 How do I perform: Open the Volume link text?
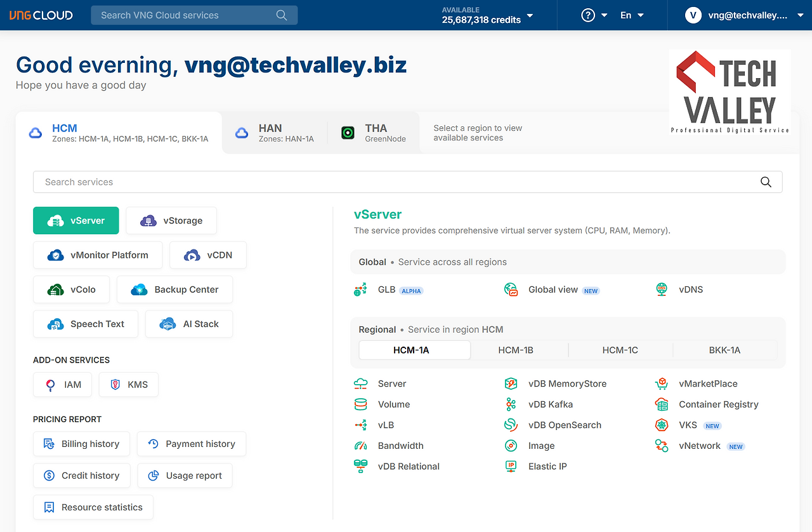click(394, 404)
